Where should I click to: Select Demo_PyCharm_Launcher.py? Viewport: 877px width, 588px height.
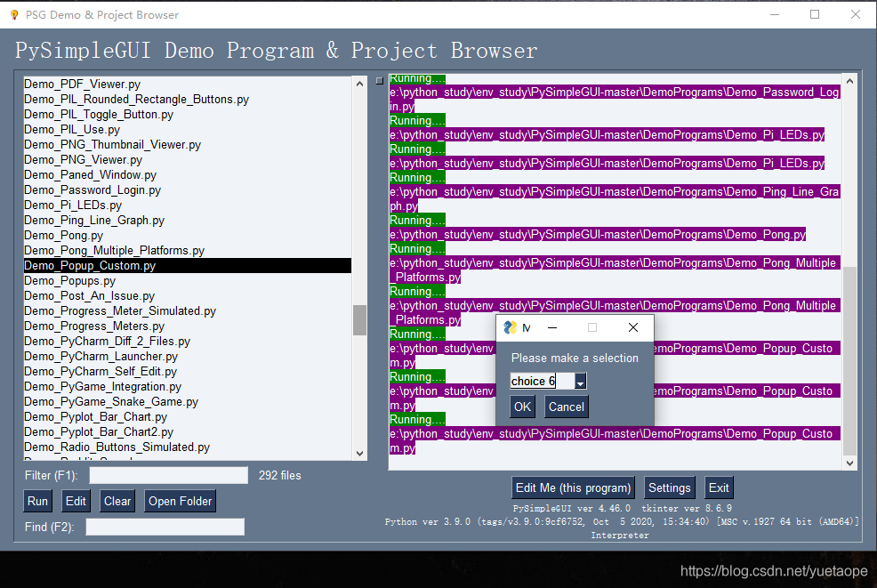click(x=188, y=356)
